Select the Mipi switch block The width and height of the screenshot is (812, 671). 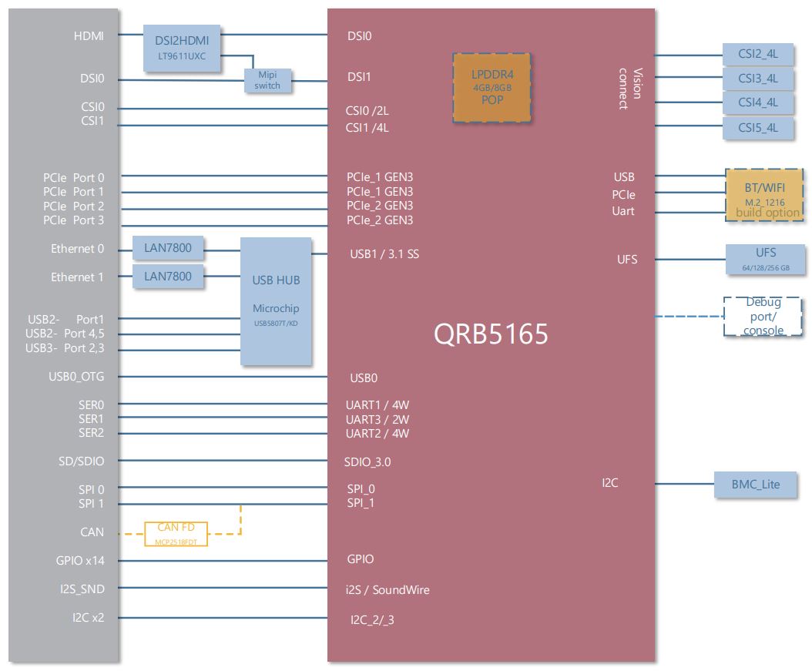tap(267, 80)
